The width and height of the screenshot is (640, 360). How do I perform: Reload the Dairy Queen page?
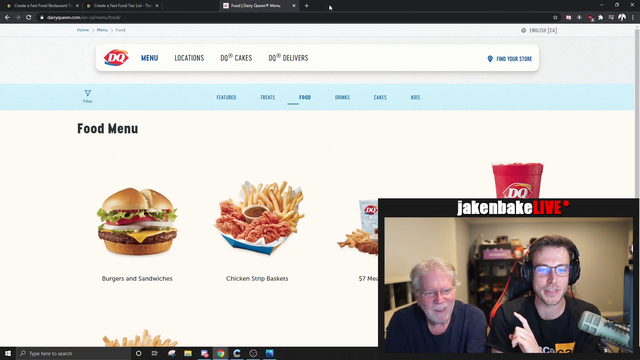point(29,17)
